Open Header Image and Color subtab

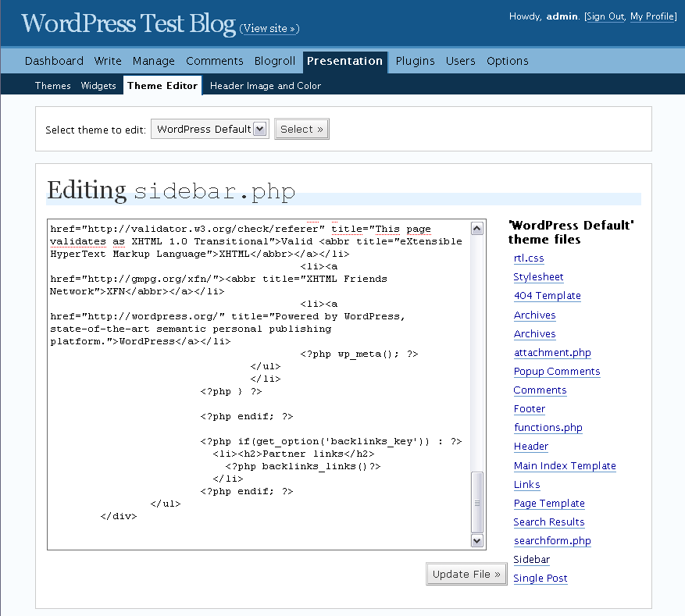(x=266, y=86)
